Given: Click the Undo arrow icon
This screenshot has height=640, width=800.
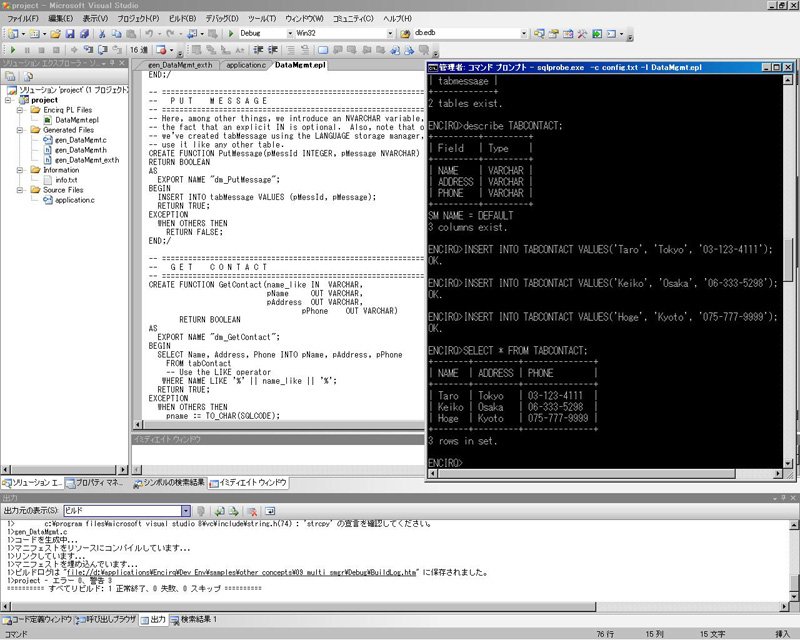Looking at the screenshot, I should pos(148,34).
